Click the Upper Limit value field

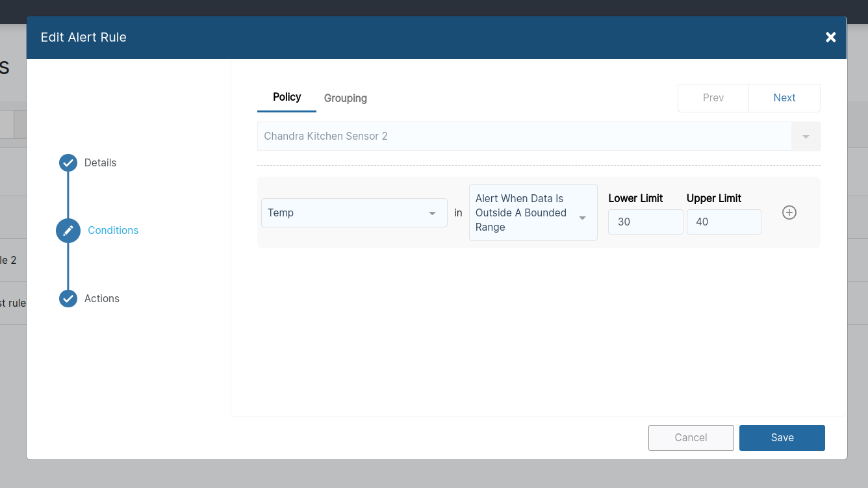(x=724, y=222)
